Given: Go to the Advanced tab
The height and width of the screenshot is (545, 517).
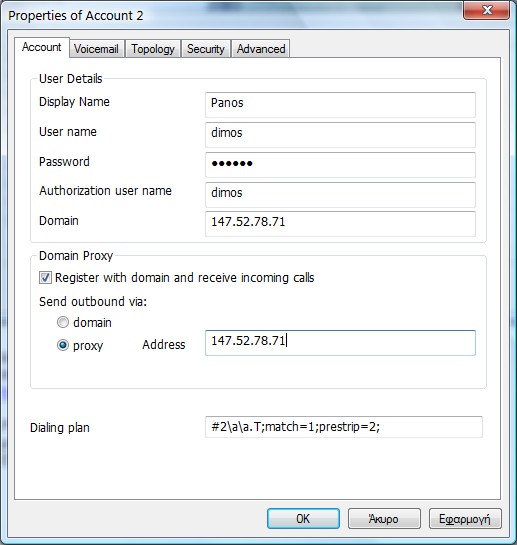Looking at the screenshot, I should pyautogui.click(x=261, y=49).
